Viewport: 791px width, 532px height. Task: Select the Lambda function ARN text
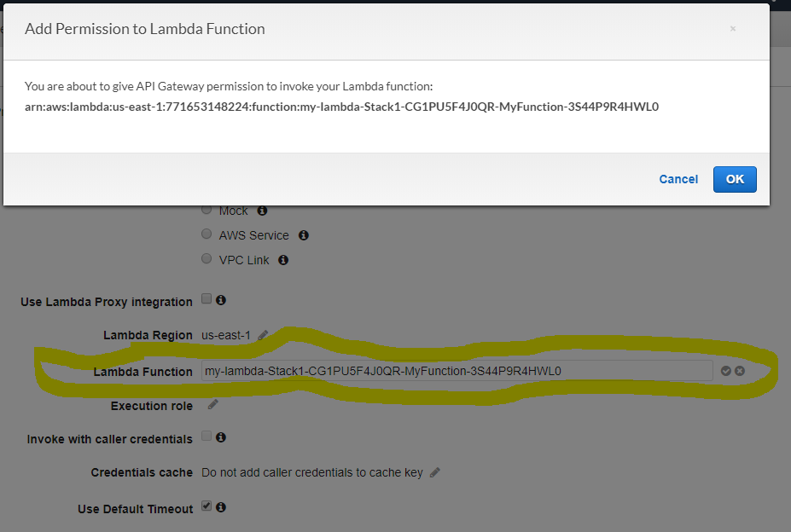[341, 107]
